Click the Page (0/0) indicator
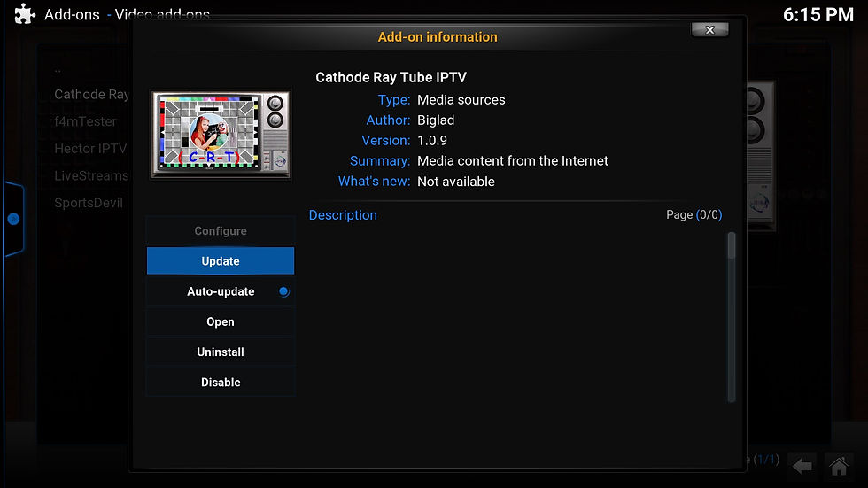 pyautogui.click(x=694, y=214)
